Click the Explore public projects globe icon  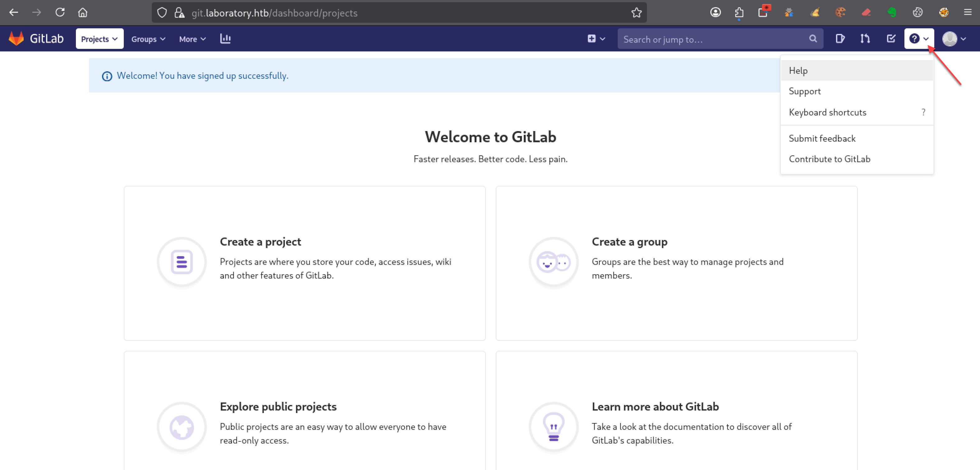point(181,427)
